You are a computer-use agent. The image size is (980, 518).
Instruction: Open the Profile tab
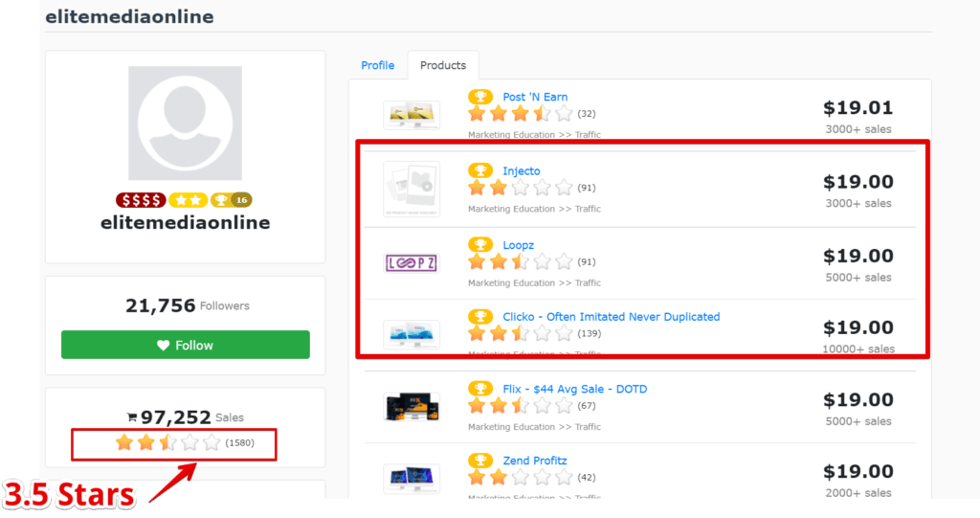click(377, 65)
